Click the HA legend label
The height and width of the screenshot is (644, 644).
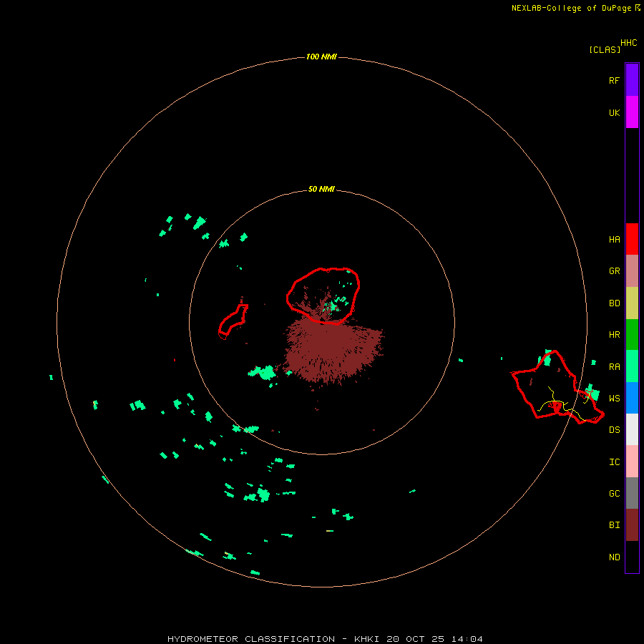pos(615,239)
